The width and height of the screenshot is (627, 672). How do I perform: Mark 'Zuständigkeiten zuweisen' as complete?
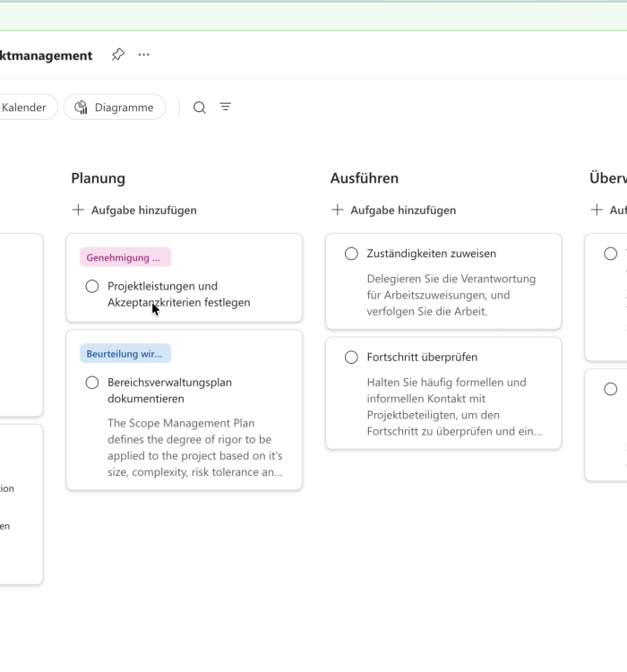pyautogui.click(x=351, y=254)
